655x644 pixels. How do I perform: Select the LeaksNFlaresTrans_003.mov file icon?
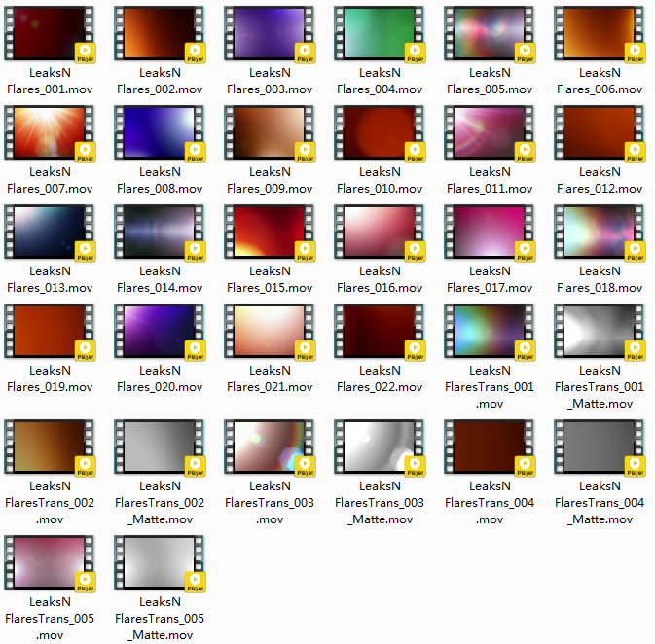(x=269, y=447)
